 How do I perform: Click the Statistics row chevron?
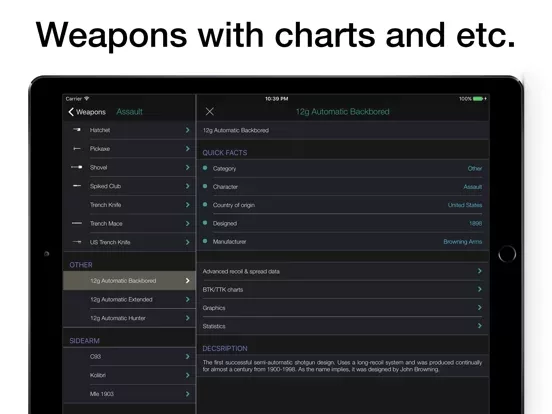(479, 326)
